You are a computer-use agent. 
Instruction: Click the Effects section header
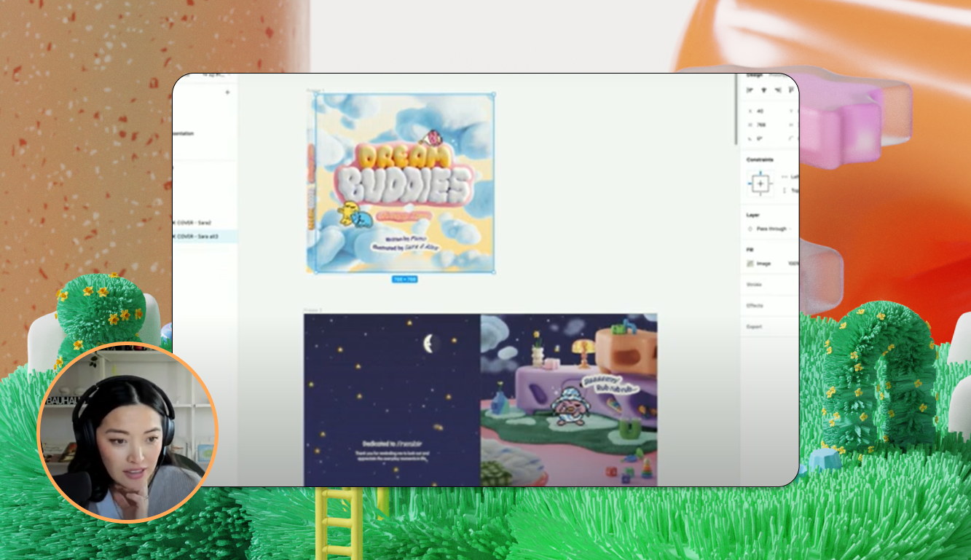click(754, 306)
